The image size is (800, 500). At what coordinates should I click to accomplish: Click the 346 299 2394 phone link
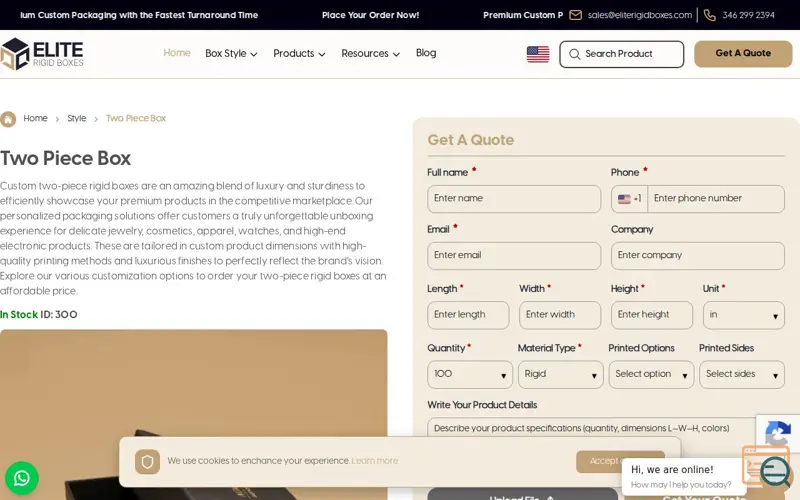[748, 15]
